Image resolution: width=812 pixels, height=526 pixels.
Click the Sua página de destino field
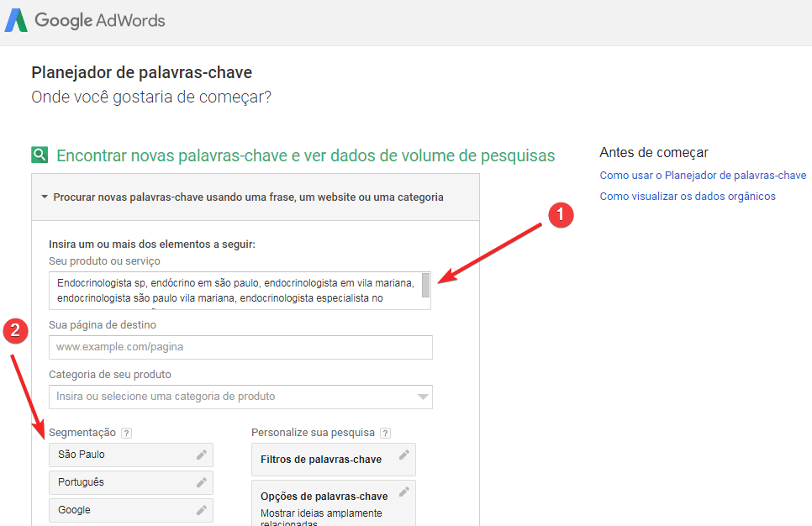(x=240, y=347)
